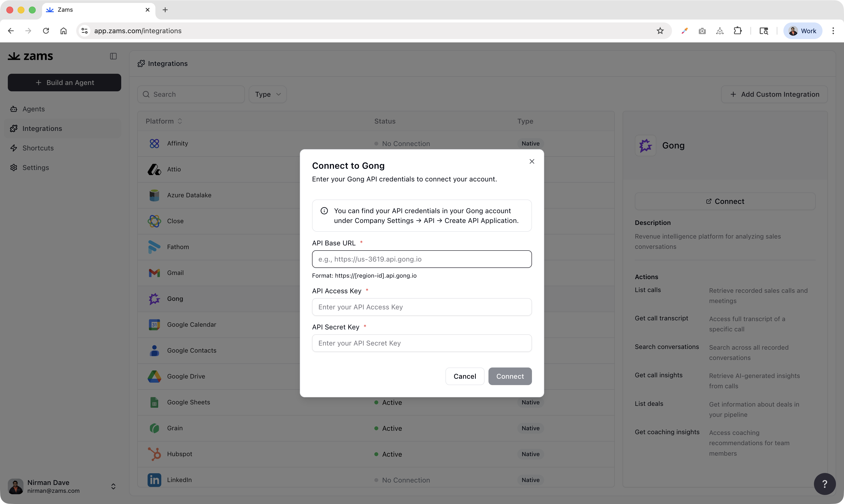Focus the API Base URL field

click(x=422, y=259)
